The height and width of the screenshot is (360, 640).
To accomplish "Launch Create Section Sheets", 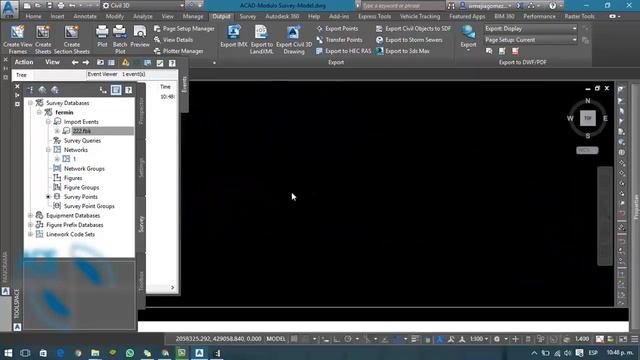I will [71, 33].
